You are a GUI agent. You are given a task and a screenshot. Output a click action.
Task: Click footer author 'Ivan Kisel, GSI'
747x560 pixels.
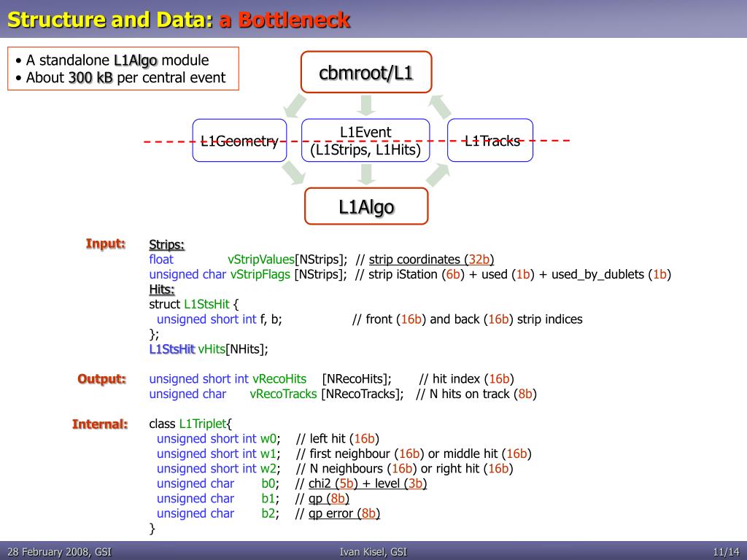[x=373, y=552]
